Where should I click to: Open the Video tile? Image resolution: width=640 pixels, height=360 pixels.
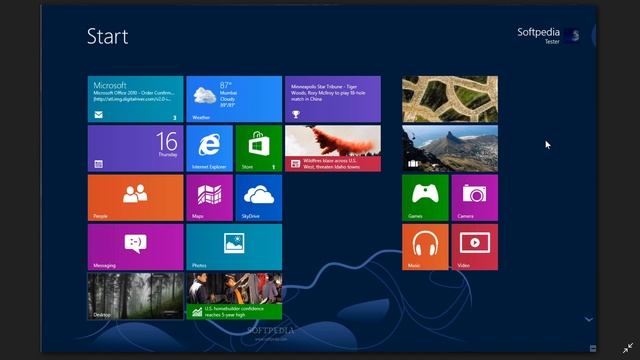pos(475,247)
